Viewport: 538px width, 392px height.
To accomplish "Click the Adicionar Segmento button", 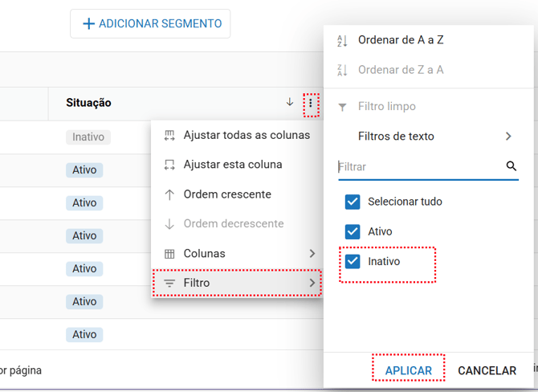I will point(150,24).
